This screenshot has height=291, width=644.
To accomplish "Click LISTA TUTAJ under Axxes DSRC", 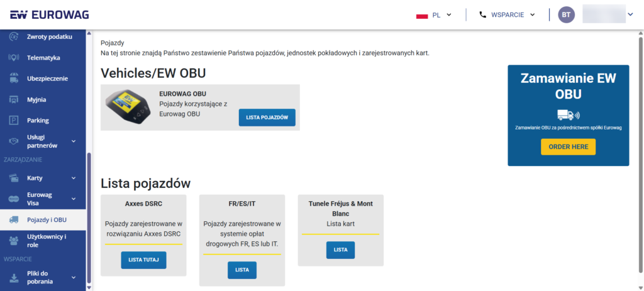I will (x=143, y=260).
